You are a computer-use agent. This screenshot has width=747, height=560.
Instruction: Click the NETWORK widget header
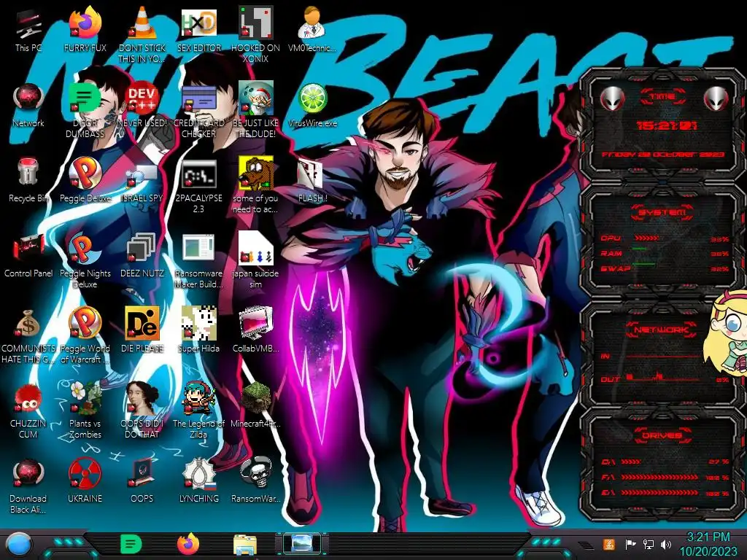[661, 329]
